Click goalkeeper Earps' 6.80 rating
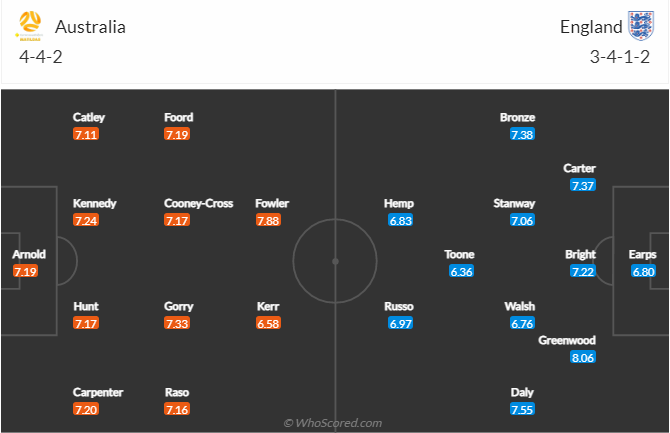 [644, 272]
